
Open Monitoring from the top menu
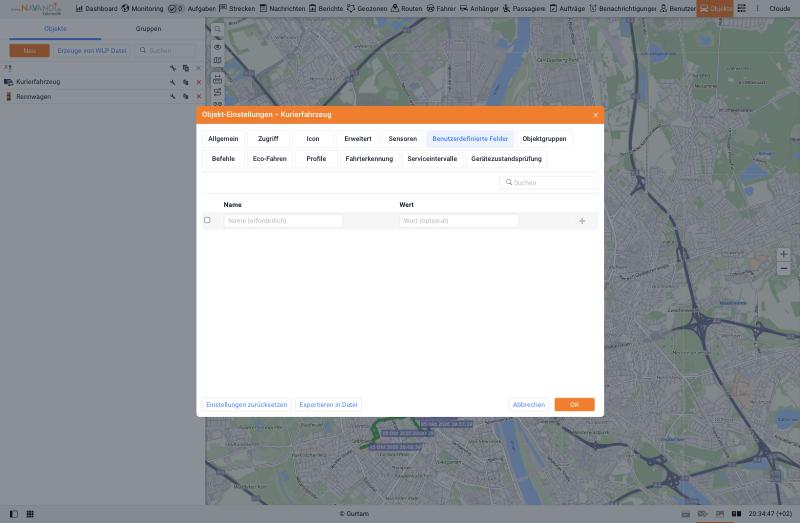[142, 9]
